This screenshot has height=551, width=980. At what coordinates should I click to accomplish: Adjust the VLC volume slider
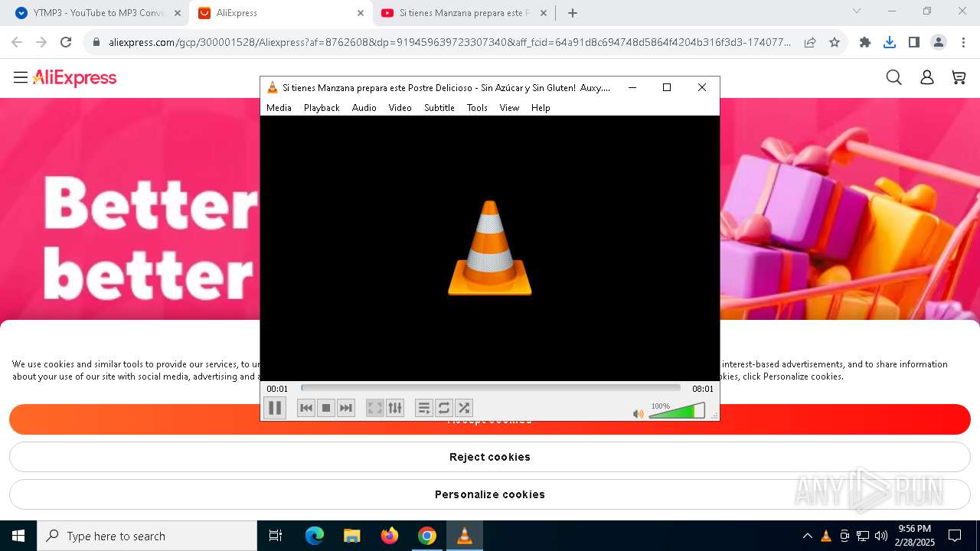pos(677,411)
